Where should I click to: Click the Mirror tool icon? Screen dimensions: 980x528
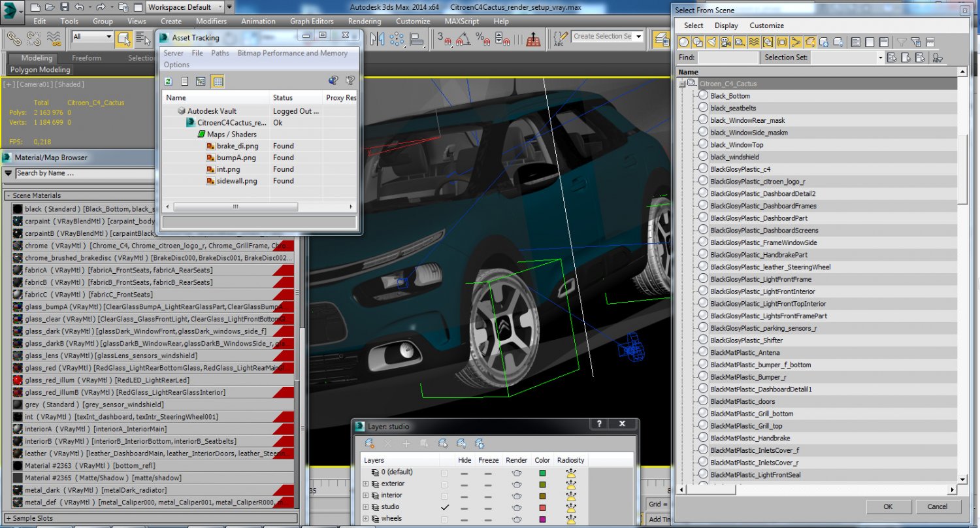378,39
